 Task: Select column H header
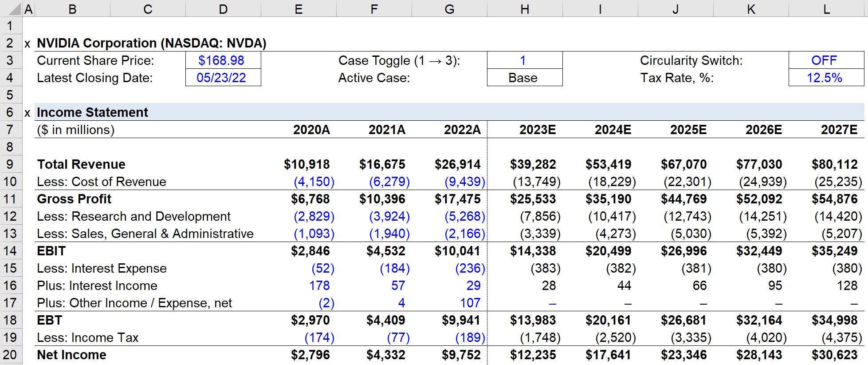click(x=525, y=9)
